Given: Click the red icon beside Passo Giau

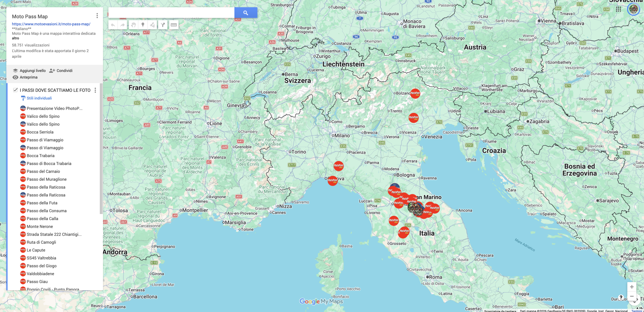Looking at the screenshot, I should (23, 282).
